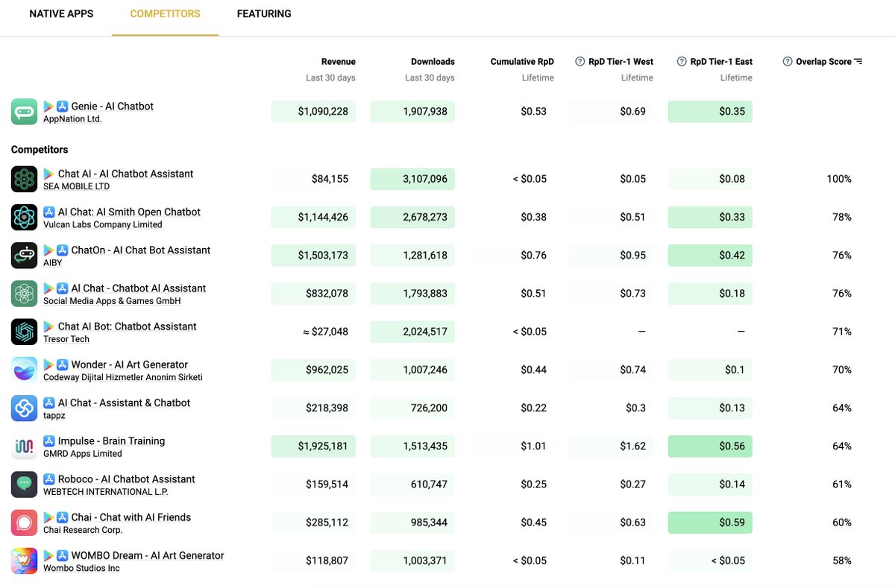Switch to the NATIVE APPS tab

(61, 13)
